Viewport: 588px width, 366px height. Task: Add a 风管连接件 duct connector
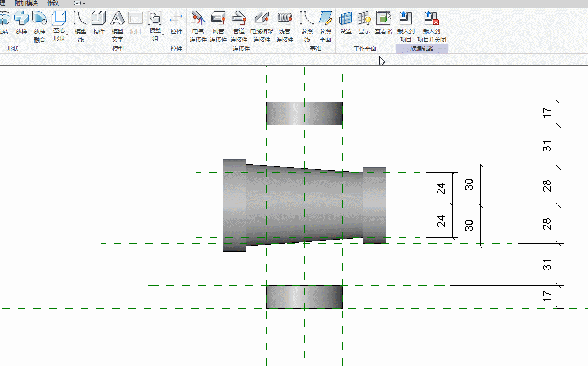[218, 27]
